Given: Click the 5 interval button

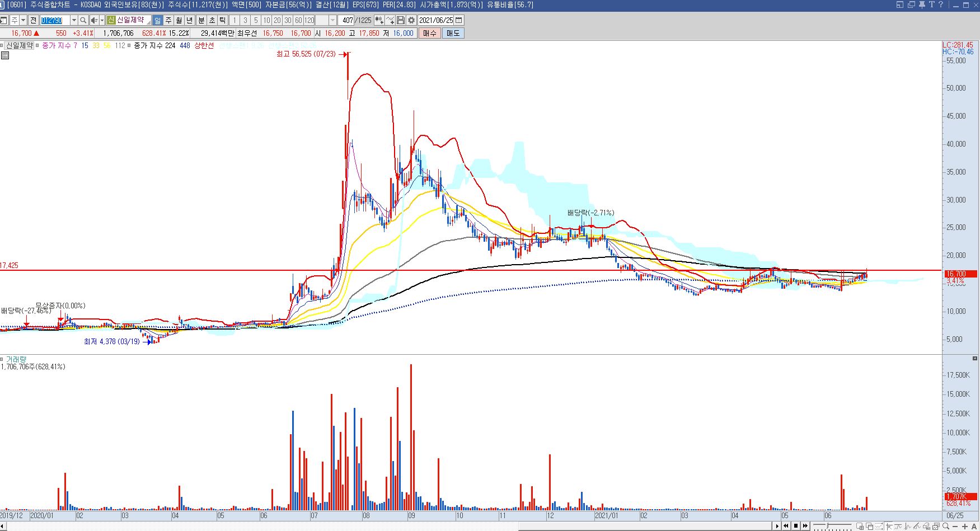Looking at the screenshot, I should (256, 20).
